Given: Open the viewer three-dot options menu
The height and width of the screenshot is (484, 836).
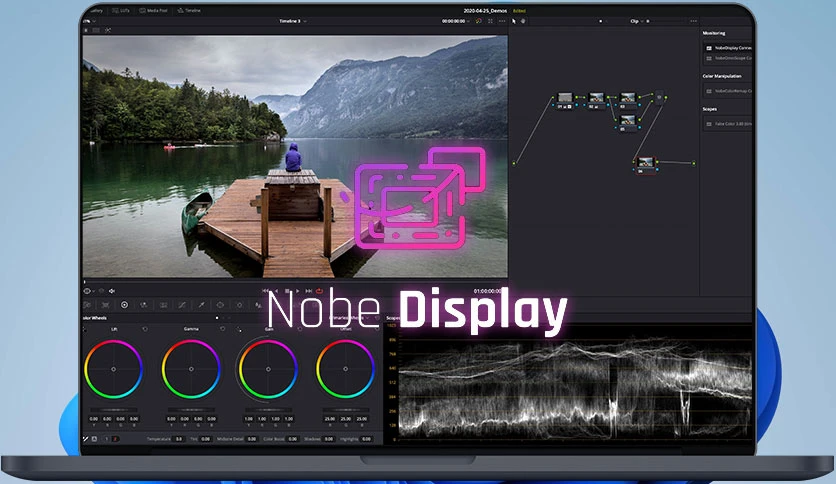Looking at the screenshot, I should [x=502, y=21].
